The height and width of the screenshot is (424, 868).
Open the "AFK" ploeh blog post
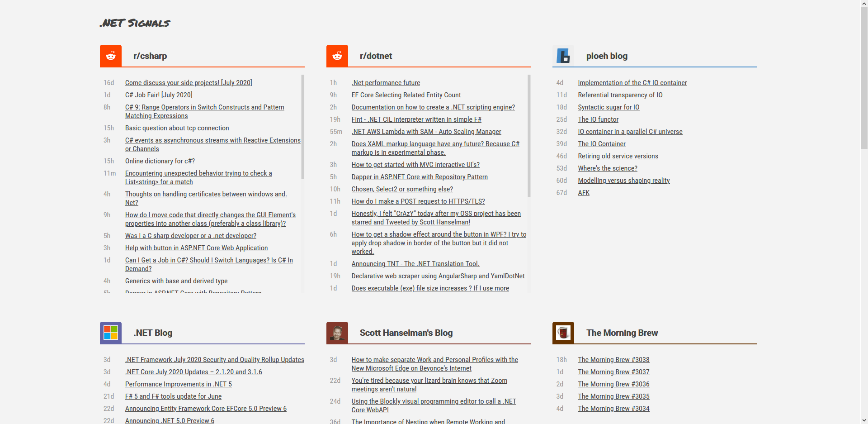583,193
